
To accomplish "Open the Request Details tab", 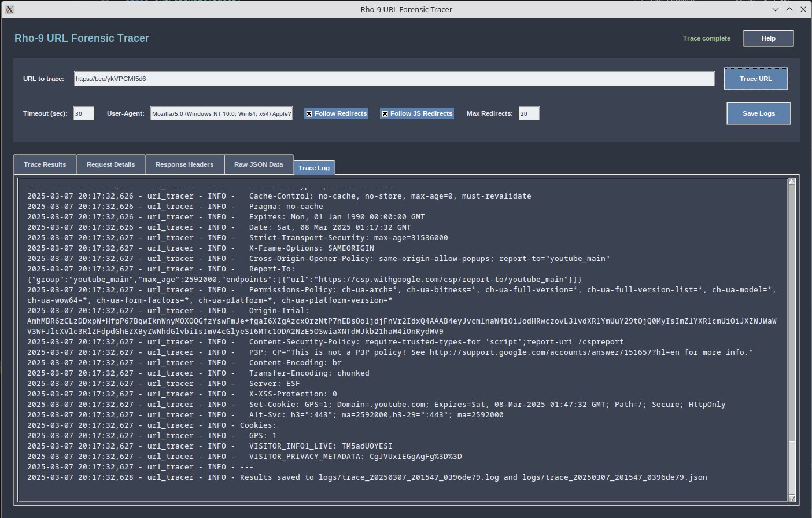I will (110, 164).
